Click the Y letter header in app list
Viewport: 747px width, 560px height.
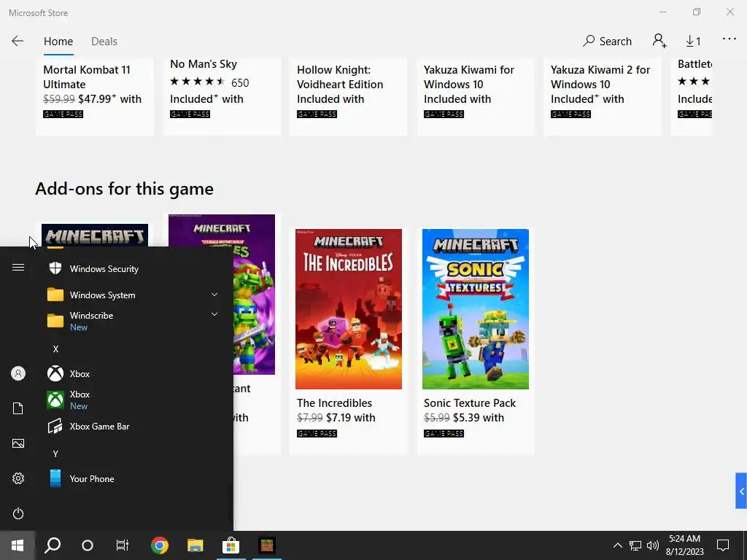pyautogui.click(x=55, y=454)
